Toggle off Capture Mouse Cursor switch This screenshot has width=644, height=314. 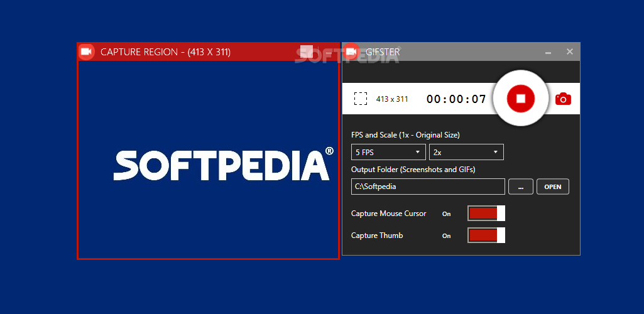[486, 214]
